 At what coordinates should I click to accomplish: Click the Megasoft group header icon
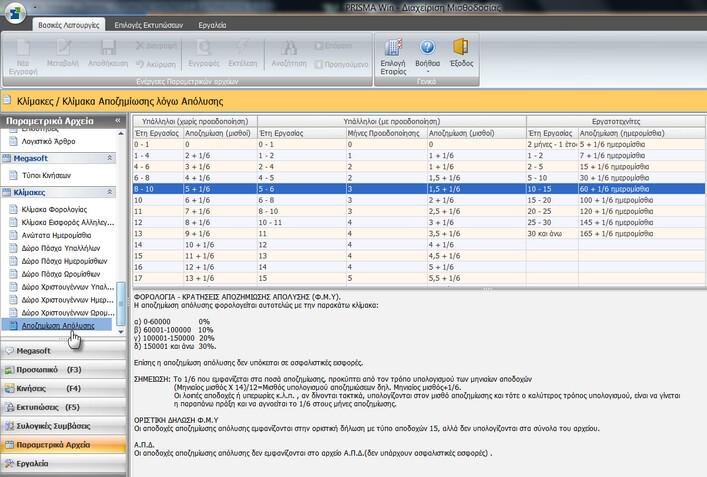pyautogui.click(x=6, y=158)
